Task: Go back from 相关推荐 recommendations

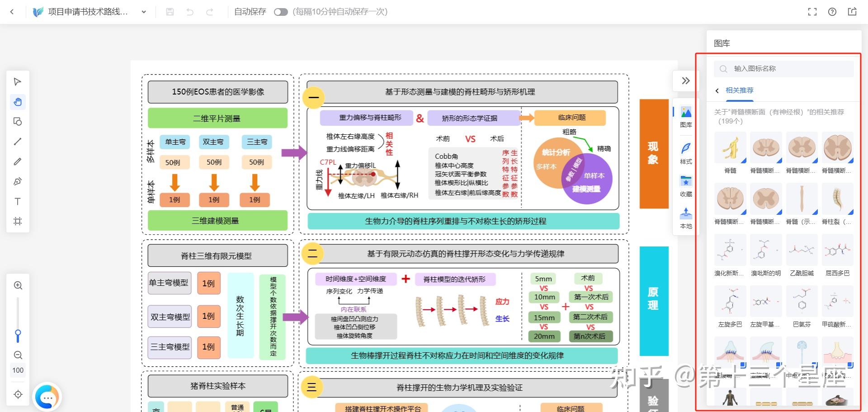Action: click(x=717, y=90)
